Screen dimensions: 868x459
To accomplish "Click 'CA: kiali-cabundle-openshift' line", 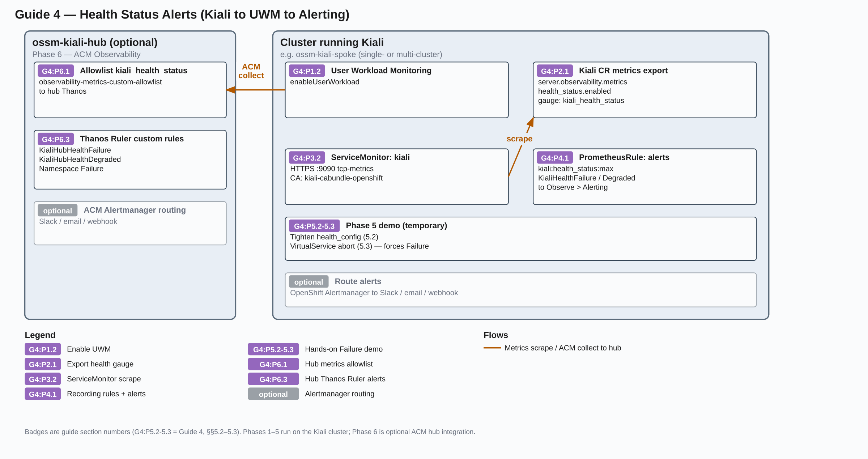I will [336, 178].
